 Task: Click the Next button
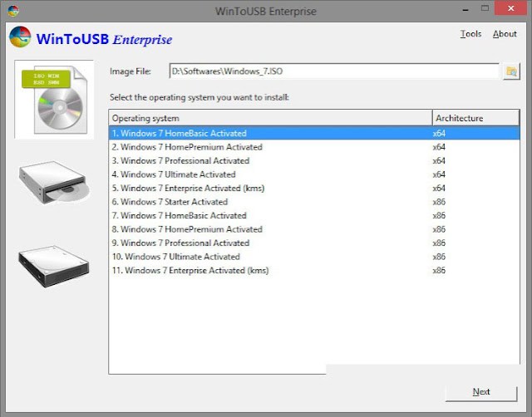pyautogui.click(x=481, y=392)
